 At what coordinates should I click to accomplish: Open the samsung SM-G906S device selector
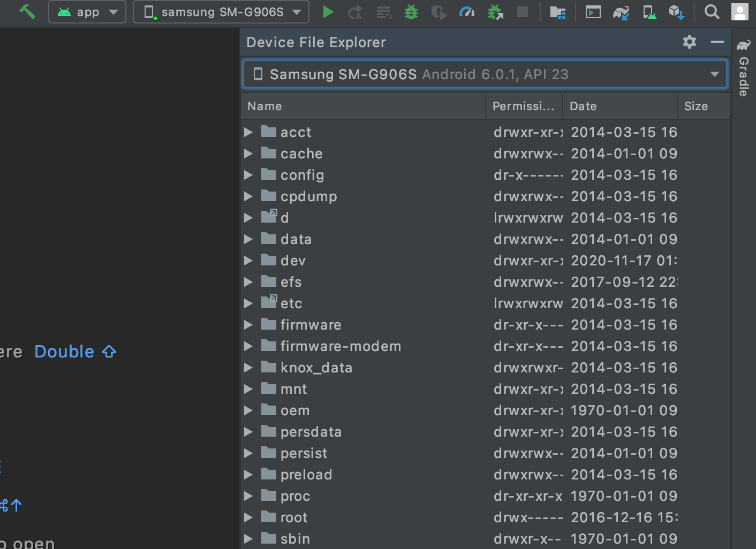[221, 12]
